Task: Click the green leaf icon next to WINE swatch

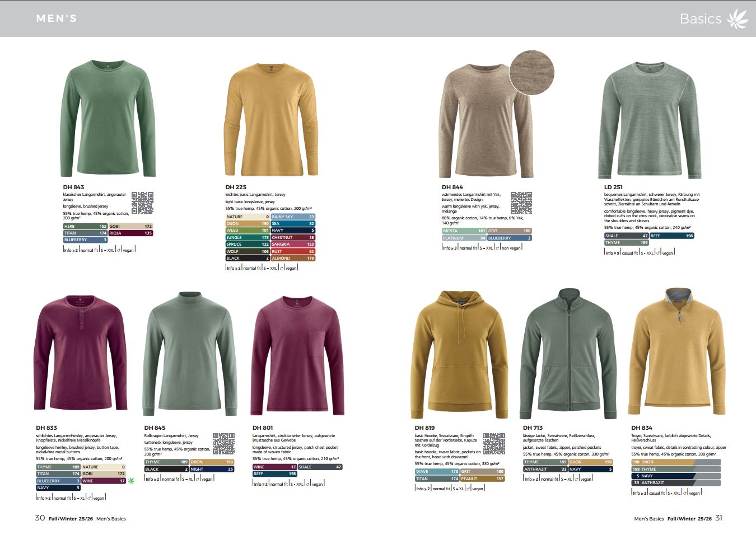Action: (x=132, y=480)
